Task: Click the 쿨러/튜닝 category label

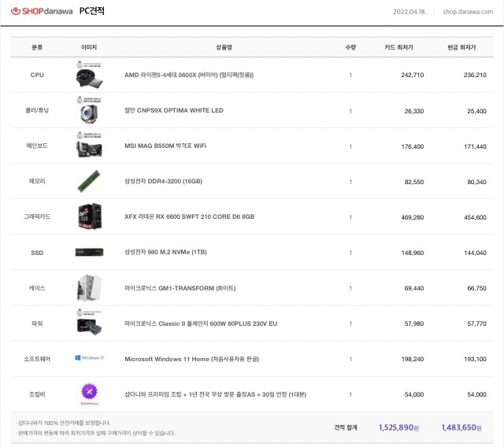Action: 37,110
